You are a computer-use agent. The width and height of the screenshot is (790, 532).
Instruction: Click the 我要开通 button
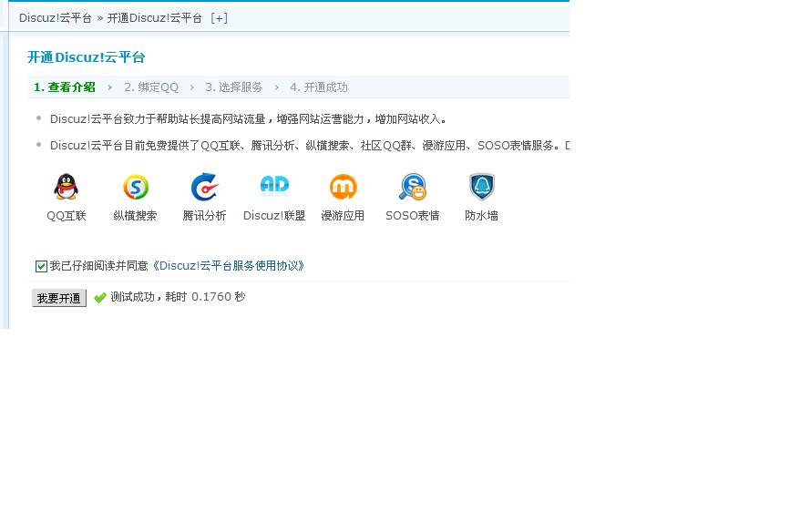(59, 298)
